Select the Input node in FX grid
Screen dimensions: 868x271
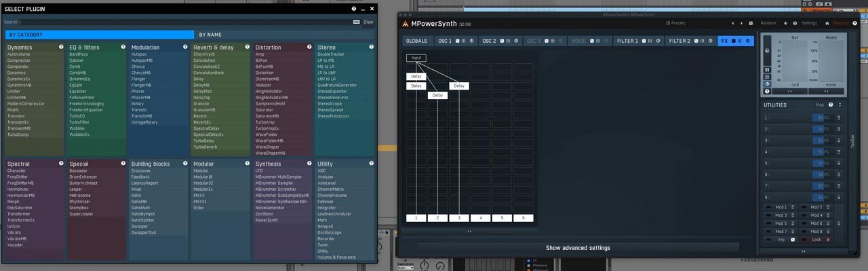point(416,58)
